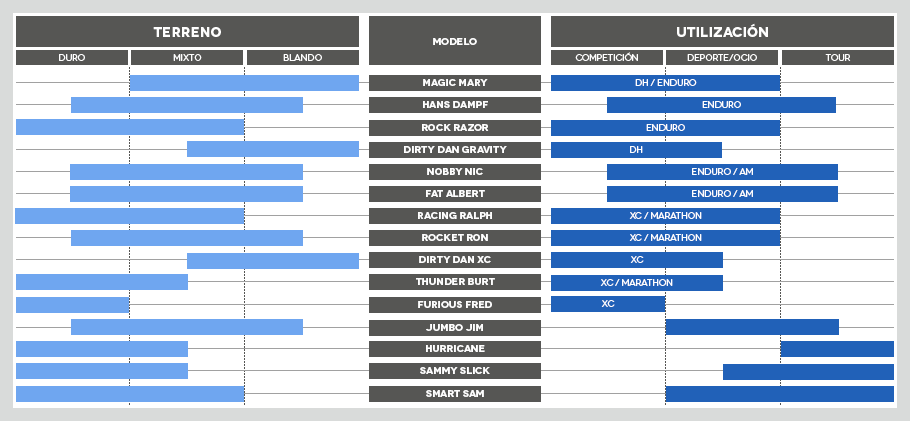The image size is (910, 421).
Task: Click the MODELO column header
Action: 455,41
